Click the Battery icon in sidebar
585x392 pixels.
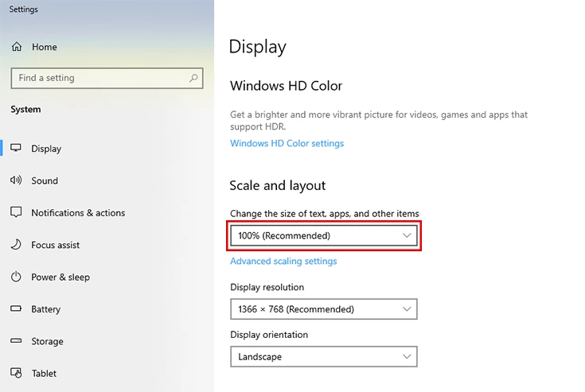[x=16, y=309]
